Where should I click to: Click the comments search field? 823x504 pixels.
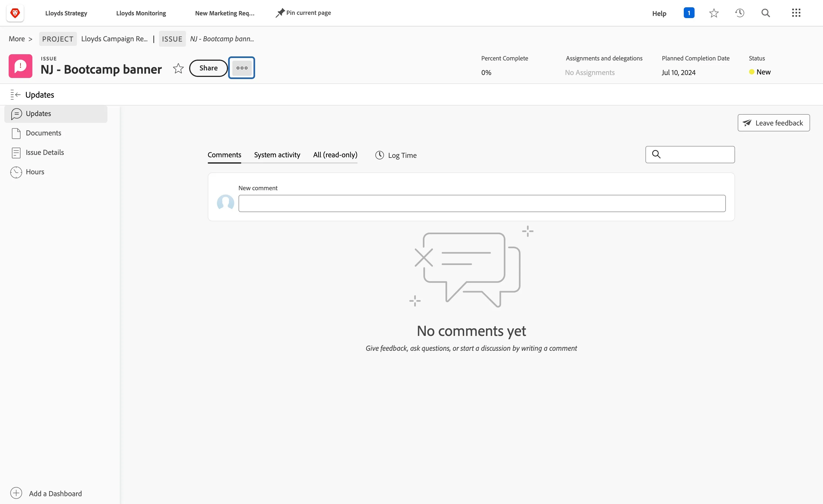[690, 155]
